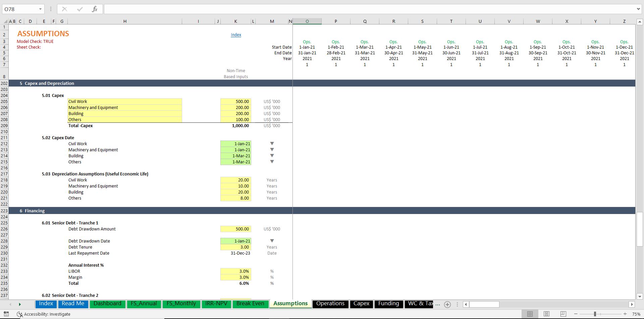Switch to the Break Even sheet tab

point(250,304)
